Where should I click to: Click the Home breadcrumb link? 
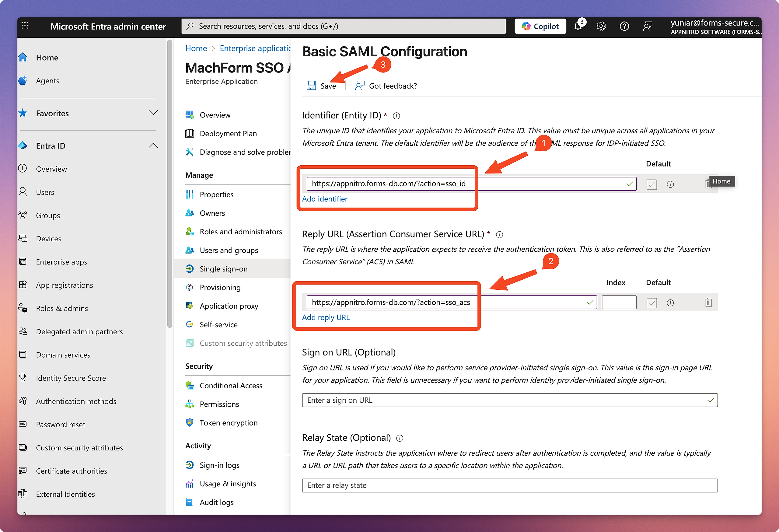pos(196,49)
